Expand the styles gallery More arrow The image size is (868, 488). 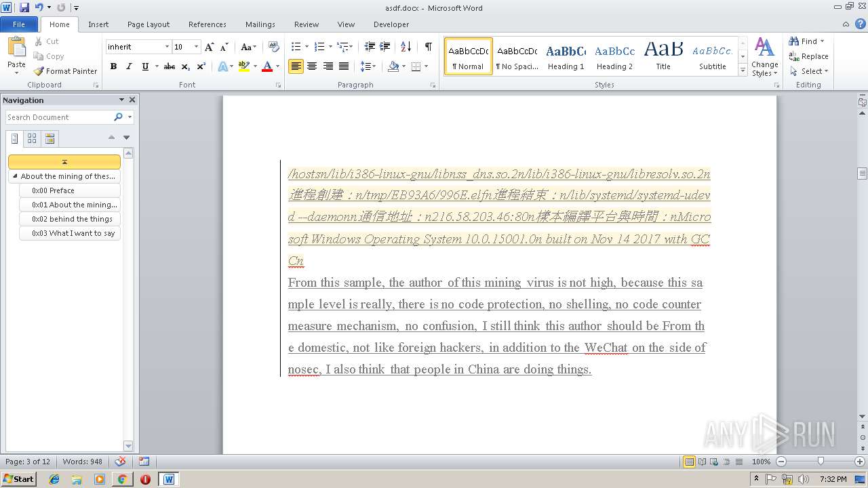pos(743,70)
